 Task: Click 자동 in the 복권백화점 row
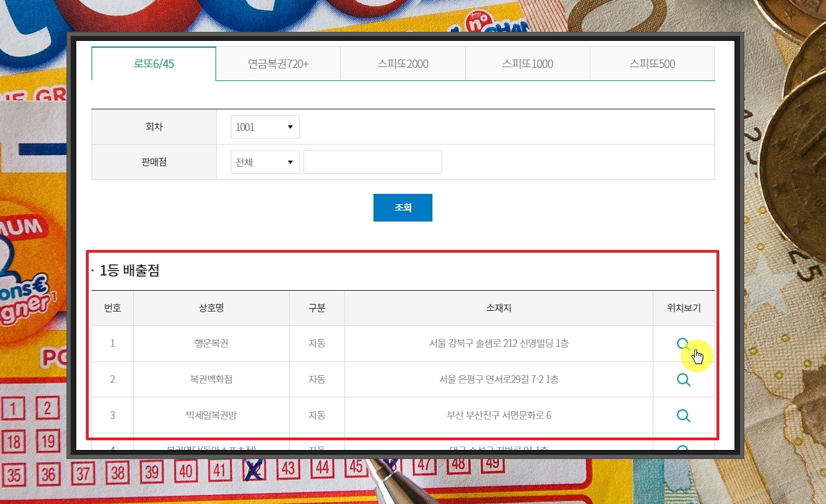click(317, 379)
